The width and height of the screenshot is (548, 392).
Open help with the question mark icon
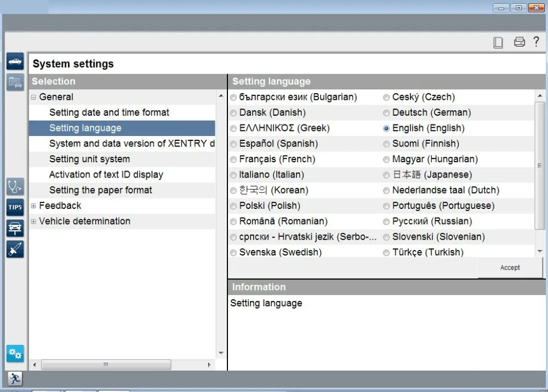coord(536,42)
